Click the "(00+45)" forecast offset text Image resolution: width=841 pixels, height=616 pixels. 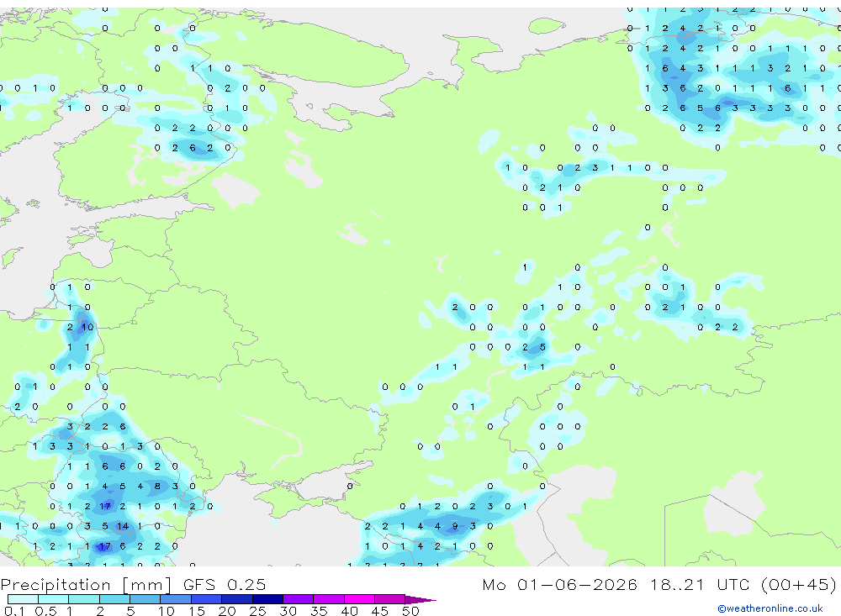click(x=799, y=584)
